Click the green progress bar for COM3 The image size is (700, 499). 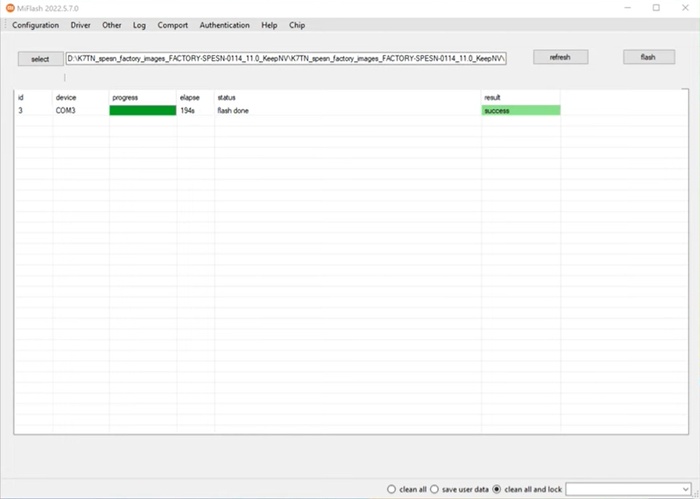142,110
